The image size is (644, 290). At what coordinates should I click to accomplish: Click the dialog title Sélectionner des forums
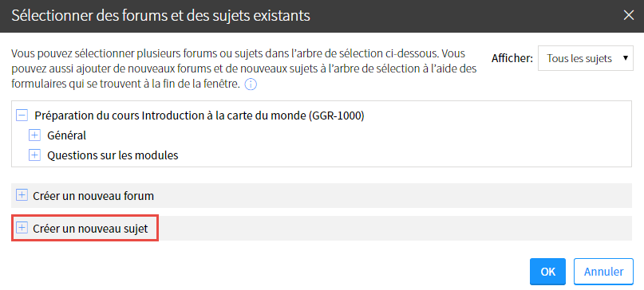(160, 16)
